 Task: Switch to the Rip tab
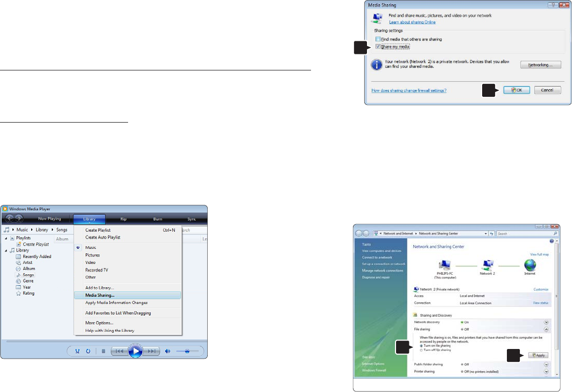[123, 219]
